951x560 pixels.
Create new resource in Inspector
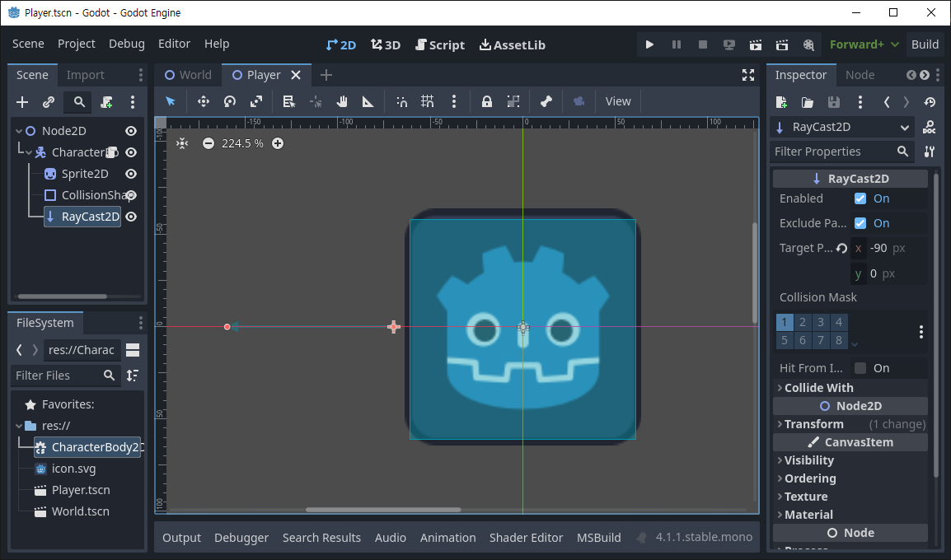pos(781,102)
